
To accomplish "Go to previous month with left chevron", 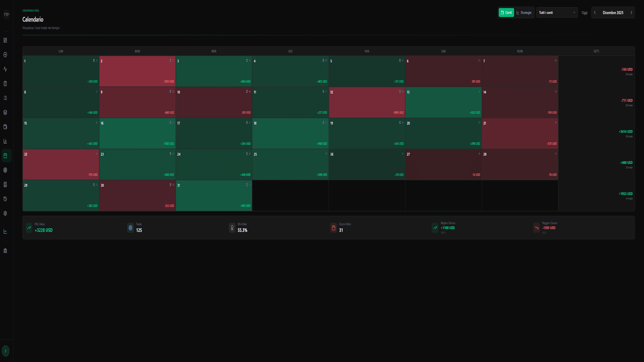I will pyautogui.click(x=595, y=13).
